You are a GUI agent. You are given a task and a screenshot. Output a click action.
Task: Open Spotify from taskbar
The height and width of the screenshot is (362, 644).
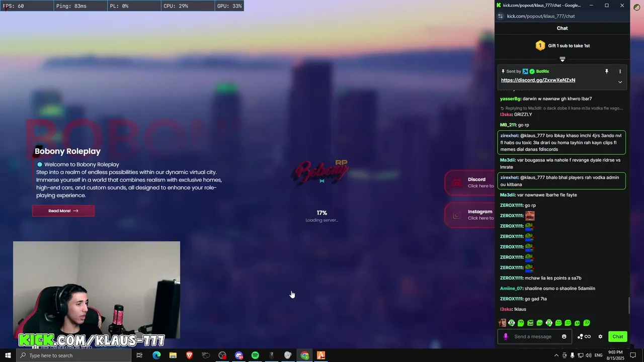[x=255, y=355]
